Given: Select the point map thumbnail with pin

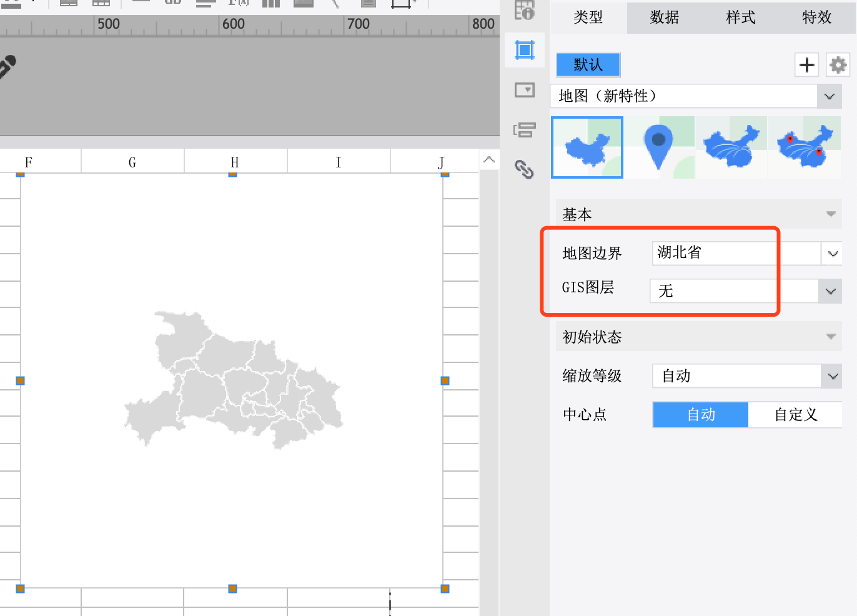Looking at the screenshot, I should (x=659, y=147).
